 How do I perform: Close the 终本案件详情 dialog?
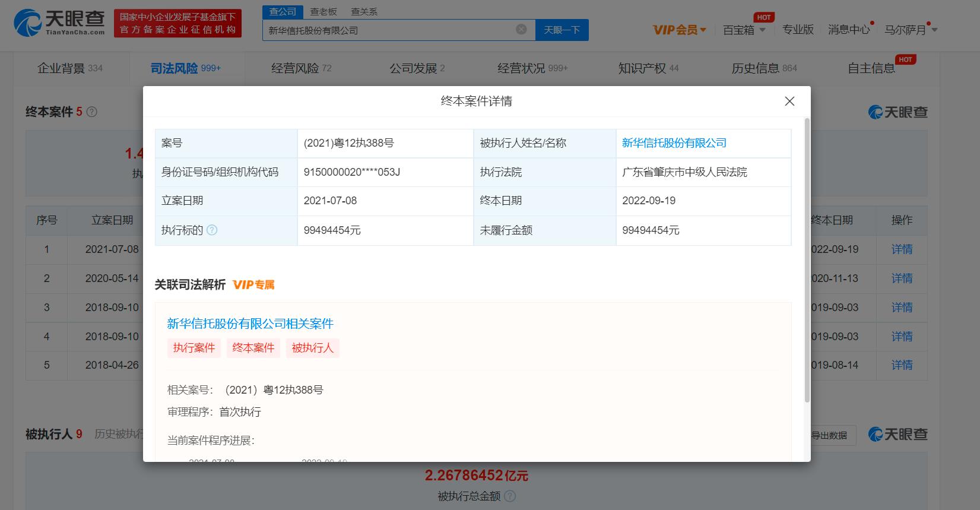coord(789,102)
